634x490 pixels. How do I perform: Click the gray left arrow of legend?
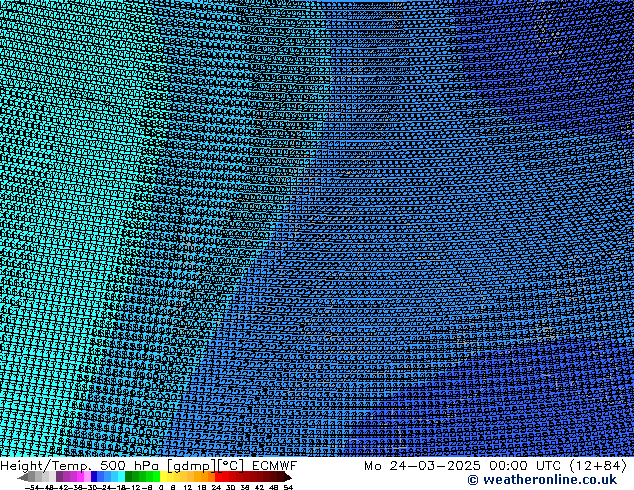tap(22, 477)
